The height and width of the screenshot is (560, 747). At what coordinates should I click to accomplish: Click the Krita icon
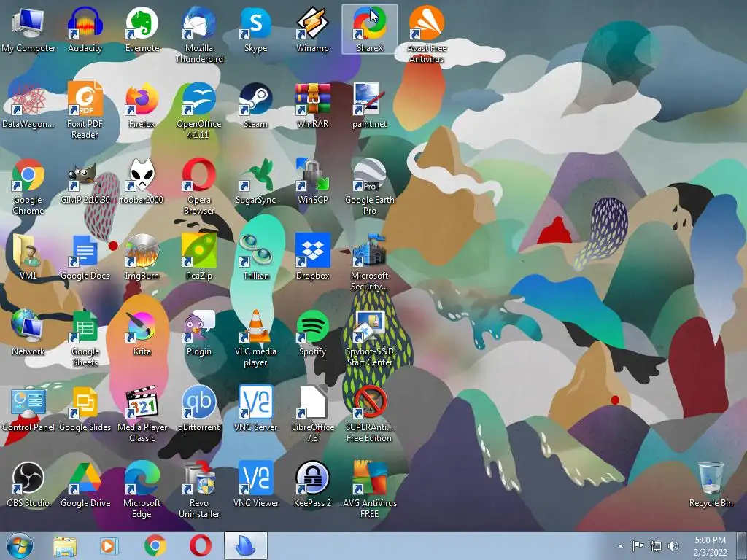[142, 332]
